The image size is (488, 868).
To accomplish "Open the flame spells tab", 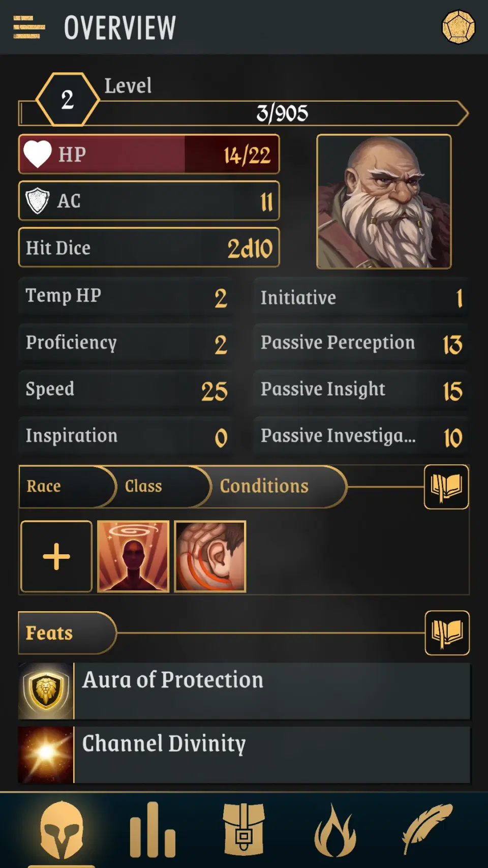I will point(335,830).
